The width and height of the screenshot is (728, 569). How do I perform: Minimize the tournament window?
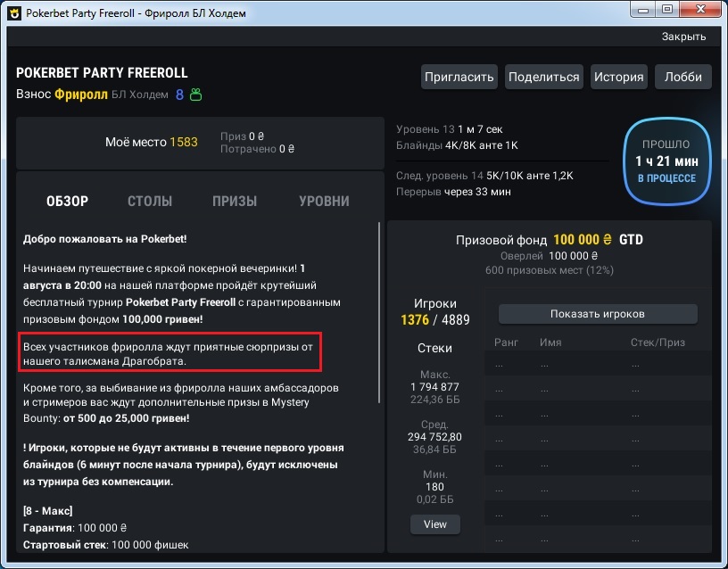(x=643, y=10)
